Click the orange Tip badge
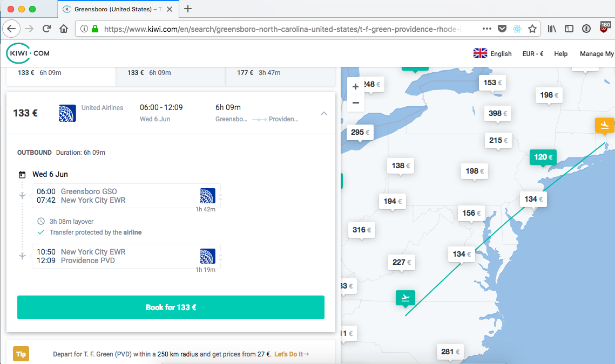This screenshot has width=615, height=364. click(21, 354)
